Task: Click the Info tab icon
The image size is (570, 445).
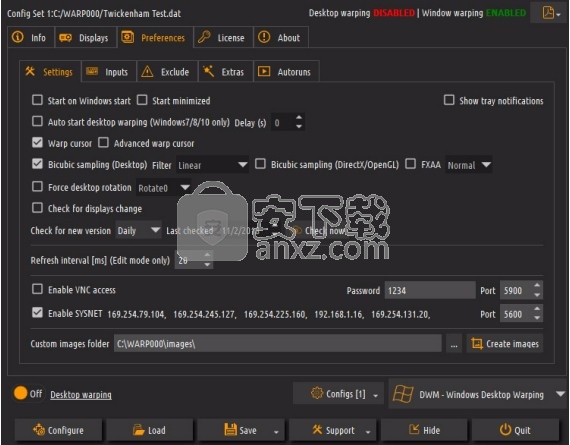Action: [17, 37]
